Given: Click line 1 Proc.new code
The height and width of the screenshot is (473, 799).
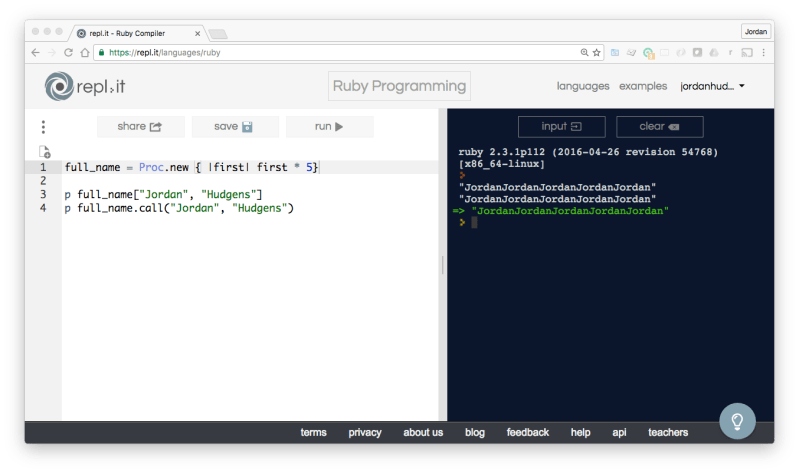Looking at the screenshot, I should click(191, 167).
